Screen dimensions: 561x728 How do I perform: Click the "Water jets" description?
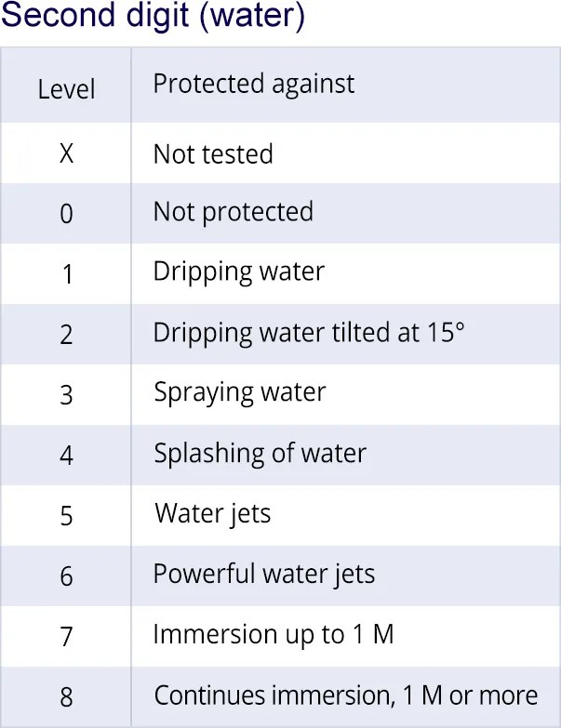click(213, 513)
